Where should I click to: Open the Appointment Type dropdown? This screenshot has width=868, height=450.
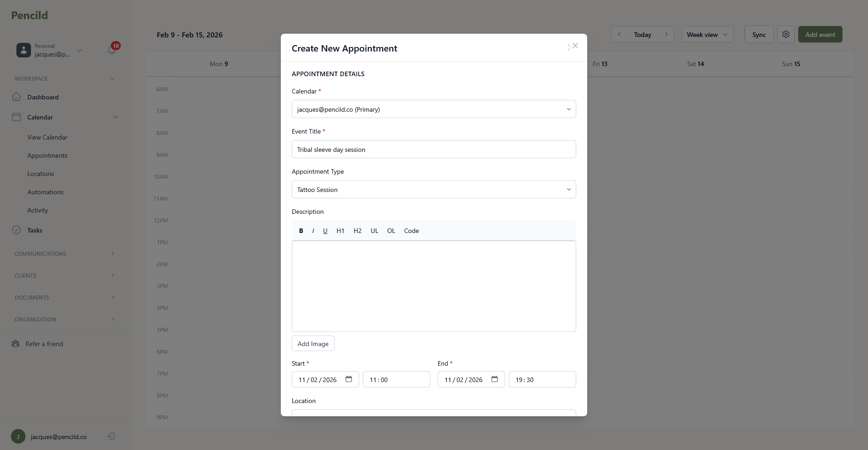pyautogui.click(x=433, y=189)
